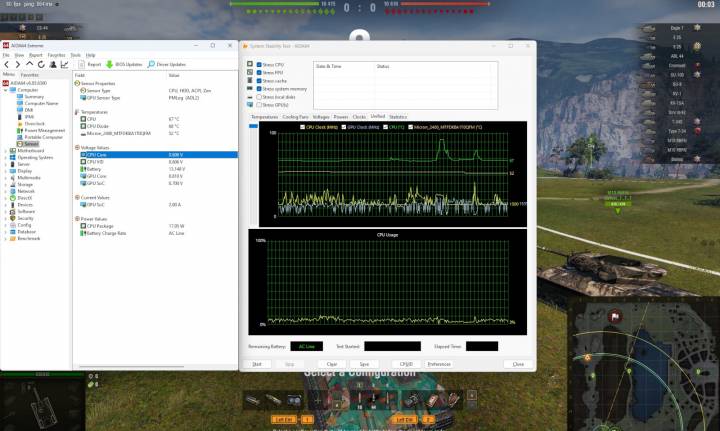Click the Stress FPU icon
The height and width of the screenshot is (431, 720).
pos(250,72)
